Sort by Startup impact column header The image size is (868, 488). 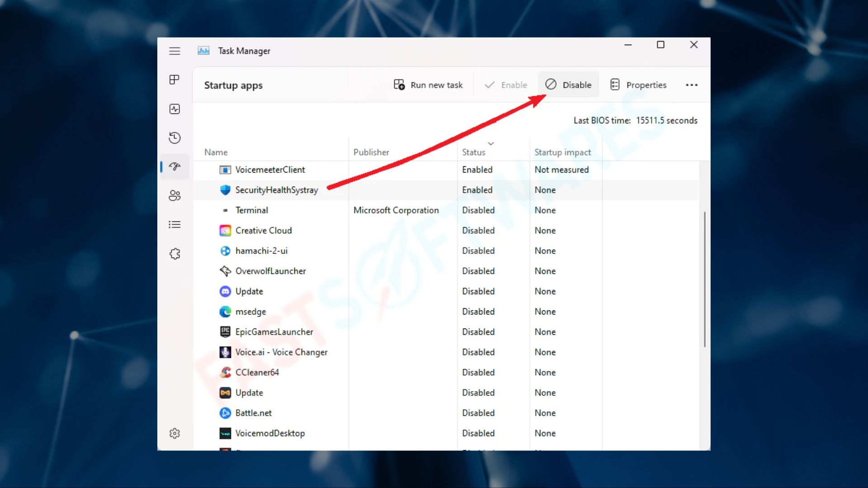tap(562, 152)
